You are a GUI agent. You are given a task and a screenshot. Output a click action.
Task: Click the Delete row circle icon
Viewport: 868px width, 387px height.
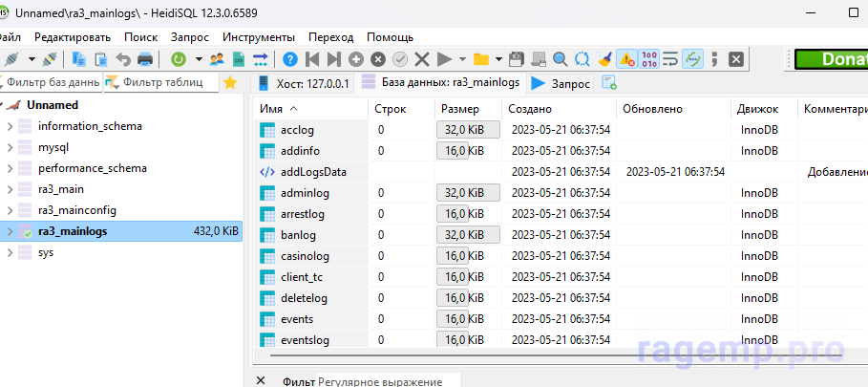(378, 58)
